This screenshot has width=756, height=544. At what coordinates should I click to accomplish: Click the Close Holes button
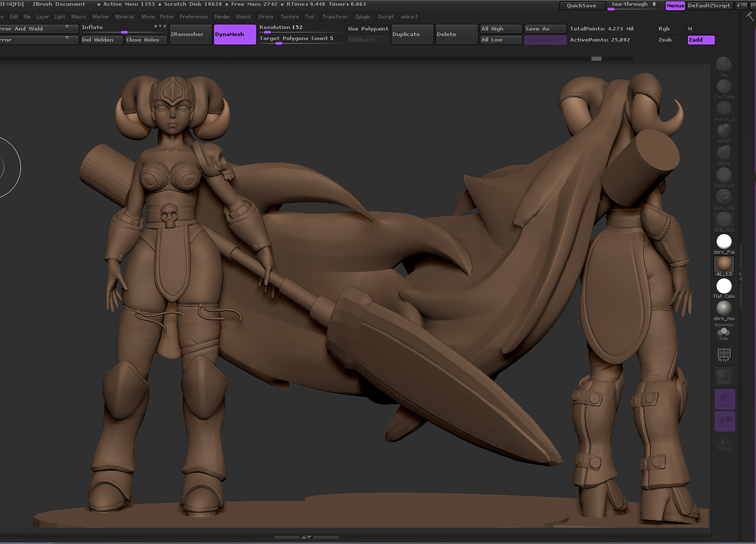(146, 40)
